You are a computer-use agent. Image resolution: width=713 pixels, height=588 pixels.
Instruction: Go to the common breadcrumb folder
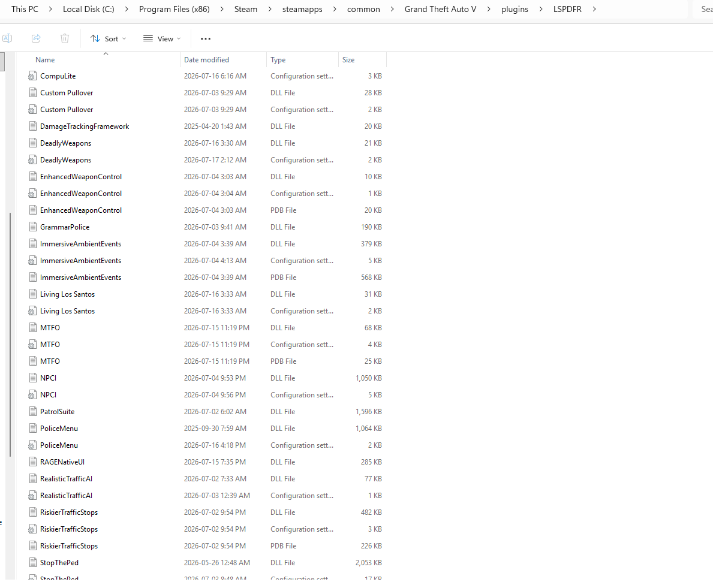(x=363, y=9)
